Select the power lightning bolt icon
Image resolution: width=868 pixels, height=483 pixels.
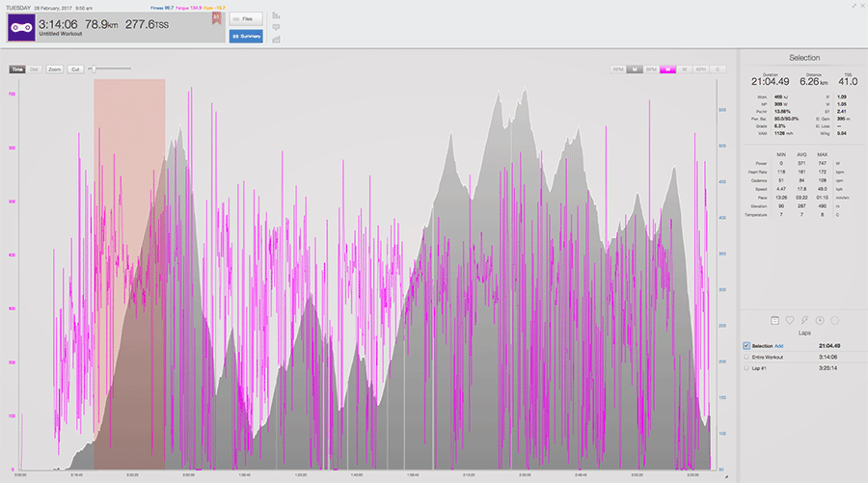click(x=804, y=320)
